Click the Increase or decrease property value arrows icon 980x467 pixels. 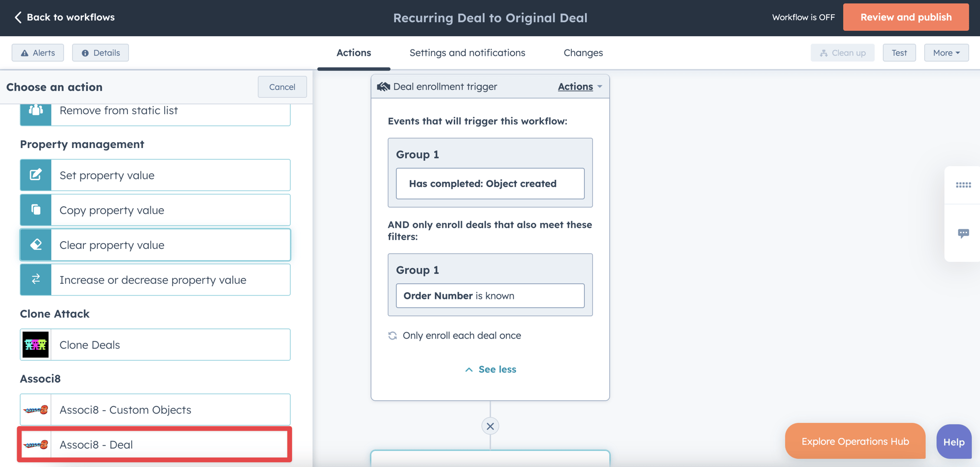pos(35,279)
